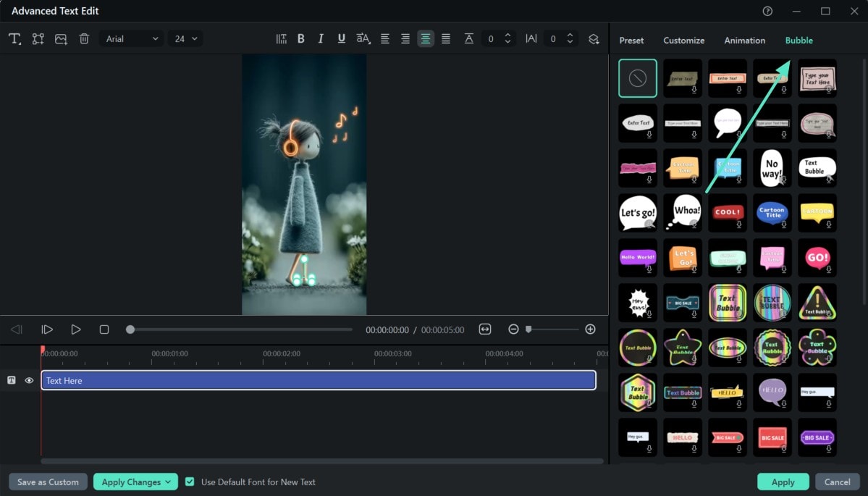Select the Let's go! speech bubble
Image resolution: width=868 pixels, height=496 pixels.
pos(638,213)
